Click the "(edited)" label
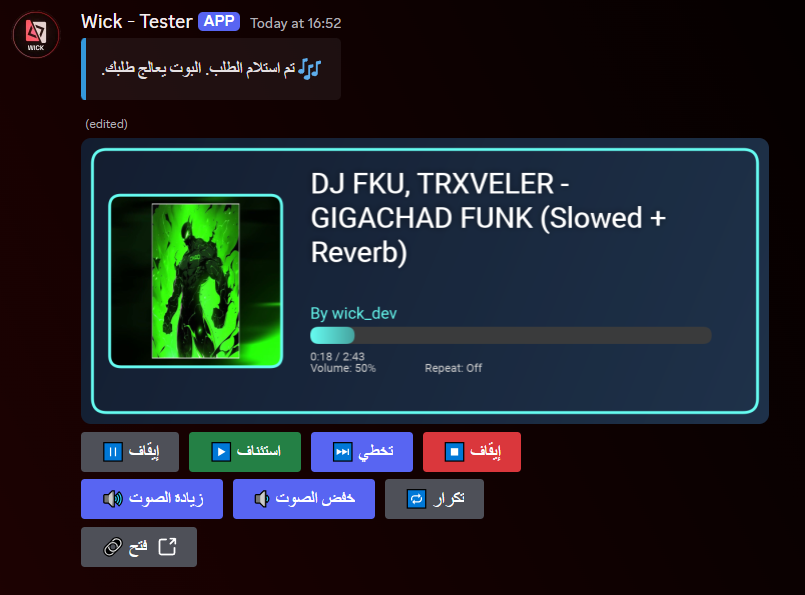This screenshot has width=805, height=595. 107,124
